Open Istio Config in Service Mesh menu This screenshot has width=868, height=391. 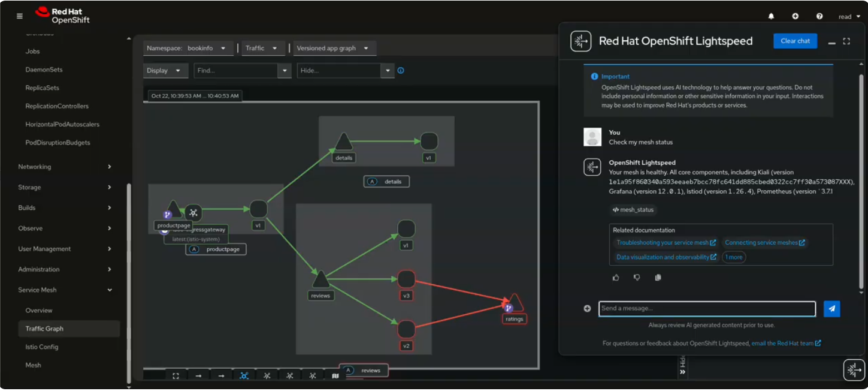pos(42,347)
